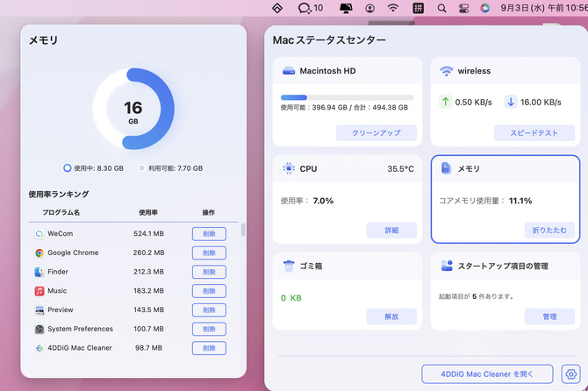Delete Google Chrome process with 削除
Screen dimensions: 588x391
tap(209, 252)
